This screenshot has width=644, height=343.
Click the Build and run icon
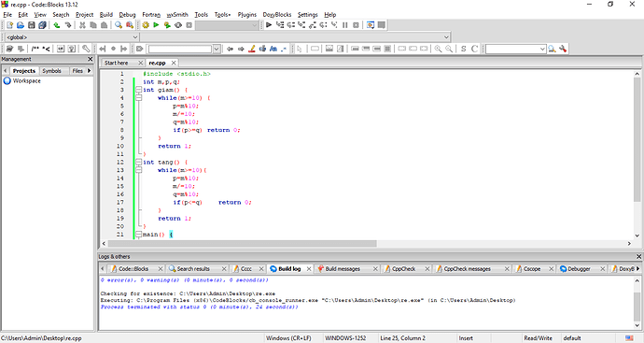tap(167, 25)
